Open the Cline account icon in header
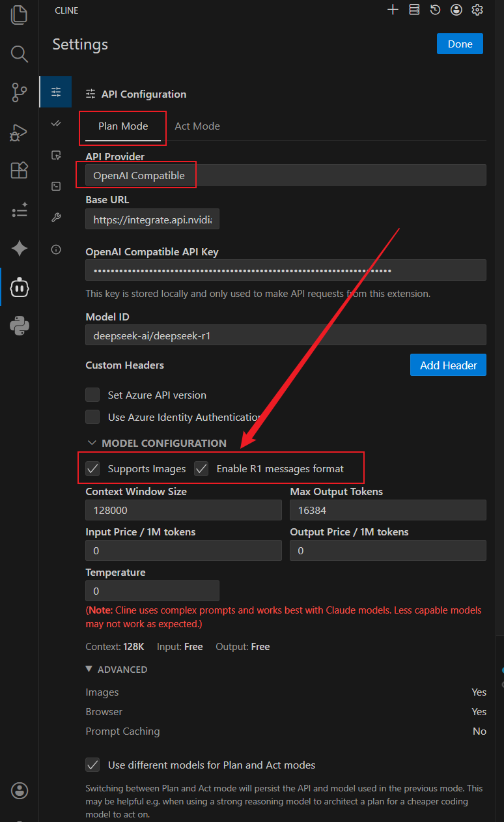The height and width of the screenshot is (822, 504). tap(456, 10)
